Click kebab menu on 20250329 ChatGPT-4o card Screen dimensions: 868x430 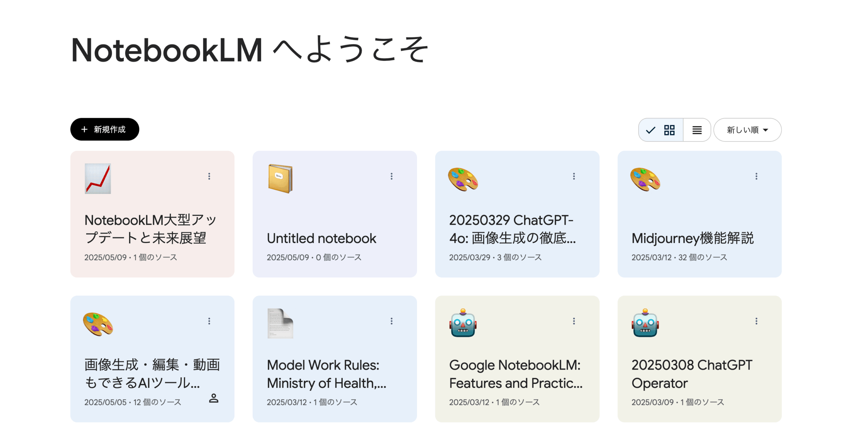pos(574,176)
